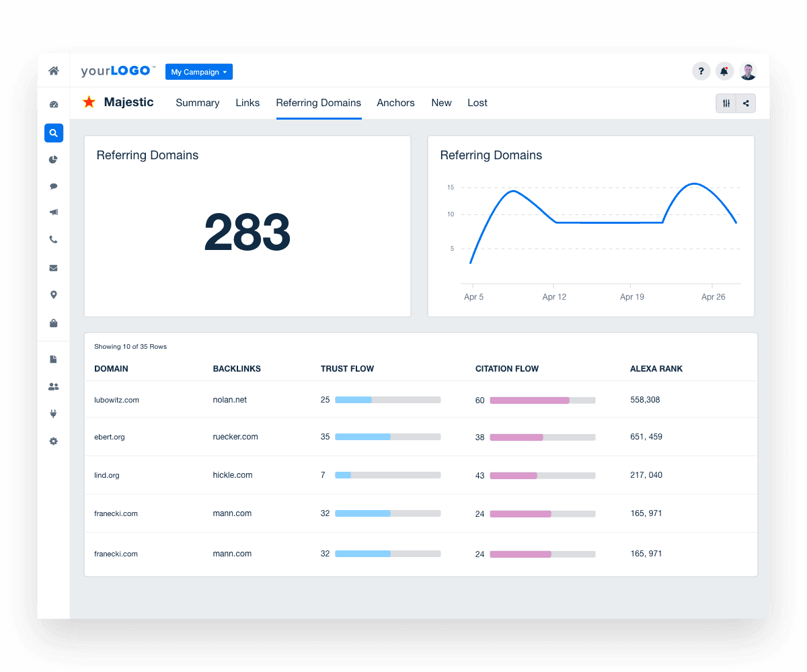Open the pie chart analytics section
The width and height of the screenshot is (807, 672).
pyautogui.click(x=54, y=159)
